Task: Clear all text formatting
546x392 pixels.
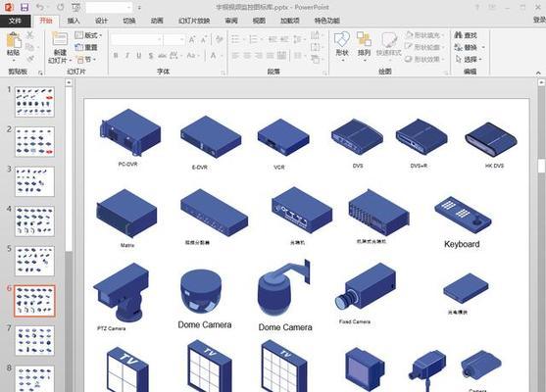Action: pyautogui.click(x=220, y=39)
